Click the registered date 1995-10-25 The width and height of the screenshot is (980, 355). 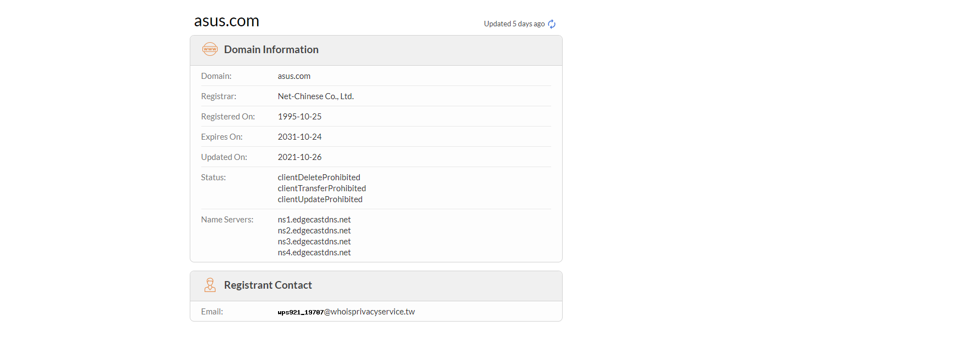point(299,117)
